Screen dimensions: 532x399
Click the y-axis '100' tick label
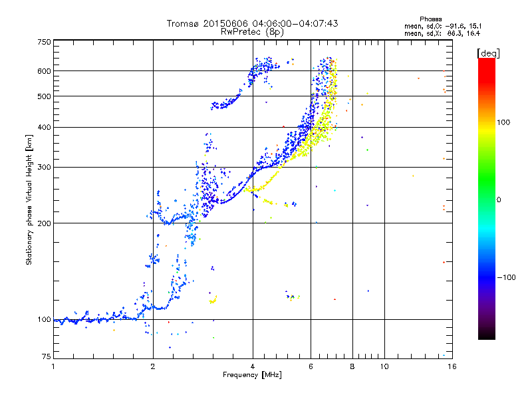click(44, 320)
